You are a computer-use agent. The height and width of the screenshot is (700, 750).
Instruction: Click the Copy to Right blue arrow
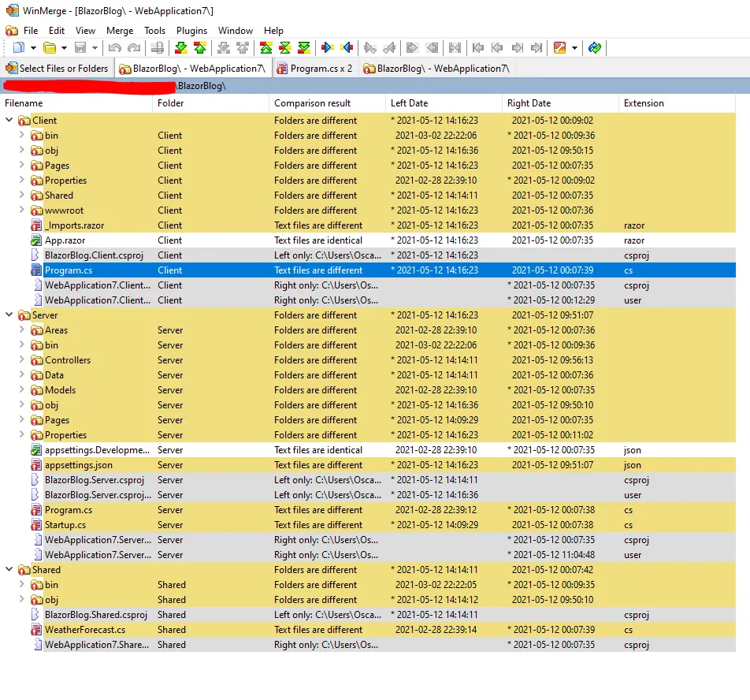[x=328, y=47]
